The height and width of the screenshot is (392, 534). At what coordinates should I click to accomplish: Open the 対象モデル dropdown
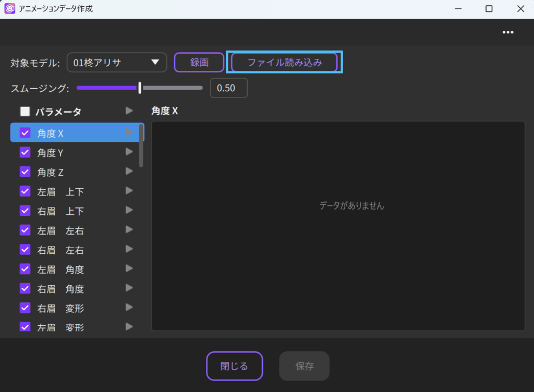(x=117, y=63)
